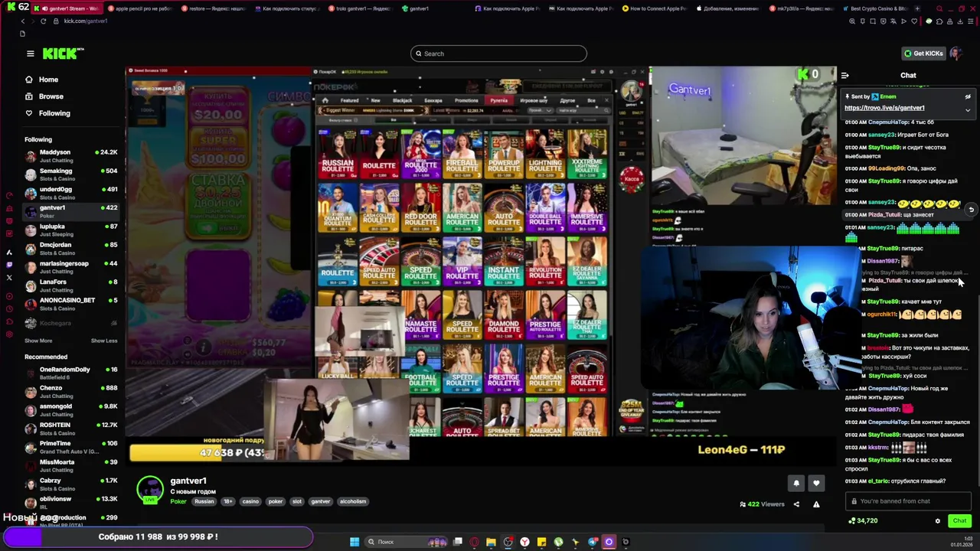
Task: Open MissMoarta's recommended channel
Action: click(71, 466)
